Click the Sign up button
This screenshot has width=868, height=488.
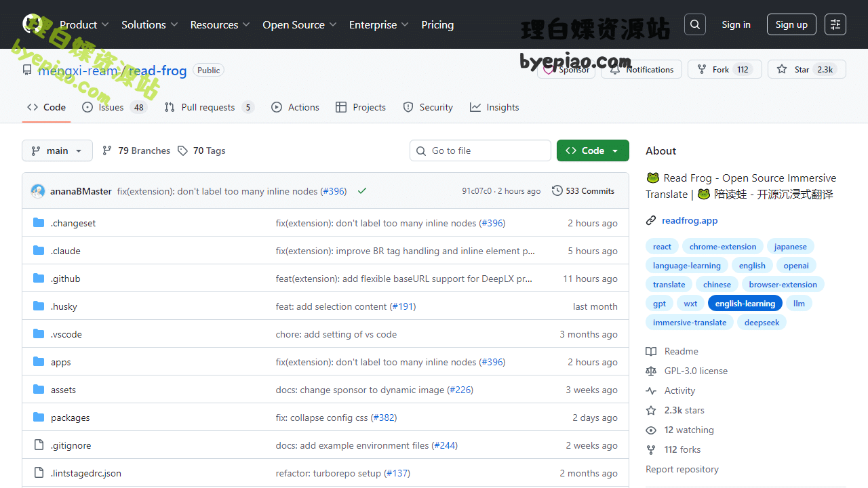pos(791,24)
